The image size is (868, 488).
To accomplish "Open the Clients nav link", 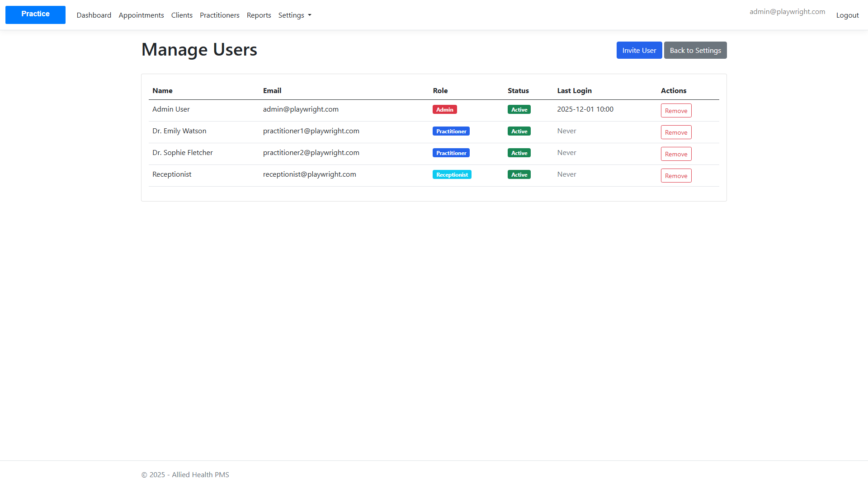I will coord(182,15).
